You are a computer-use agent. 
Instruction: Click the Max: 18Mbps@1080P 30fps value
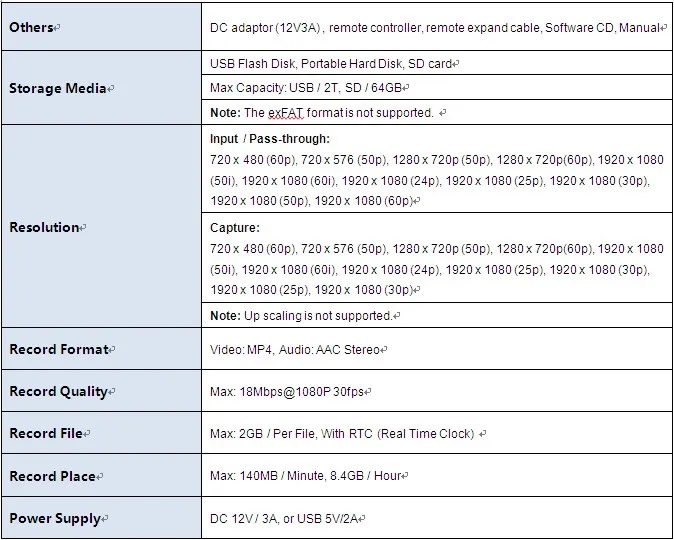click(287, 392)
